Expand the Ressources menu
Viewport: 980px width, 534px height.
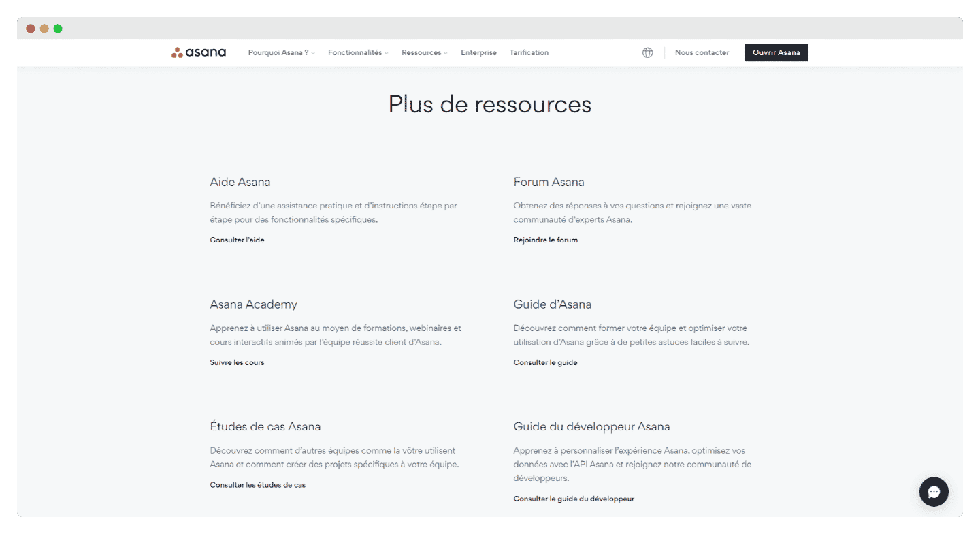pos(425,52)
